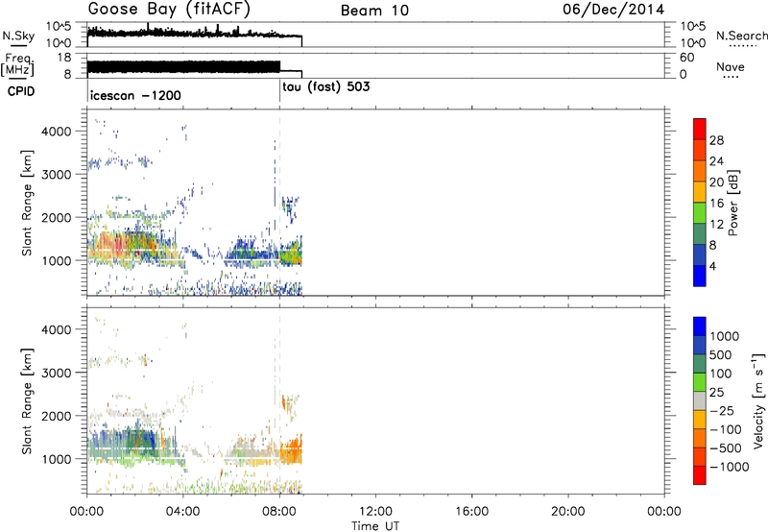Click the 'Beam 10' label
The height and width of the screenshot is (532, 768).
pos(374,11)
